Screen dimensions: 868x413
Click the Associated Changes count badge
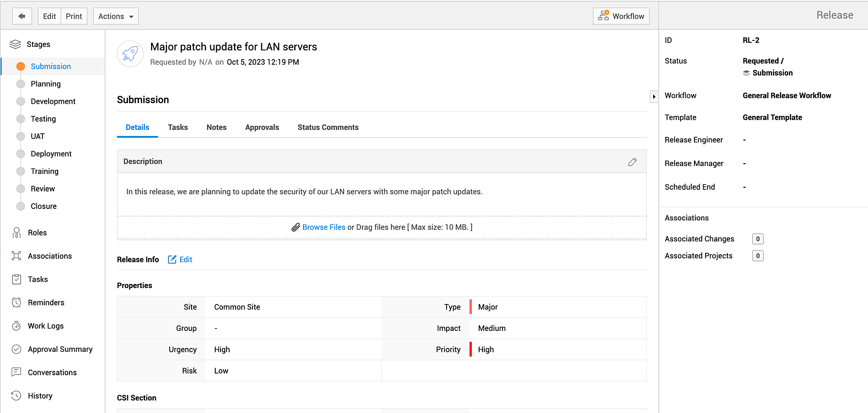pyautogui.click(x=758, y=239)
